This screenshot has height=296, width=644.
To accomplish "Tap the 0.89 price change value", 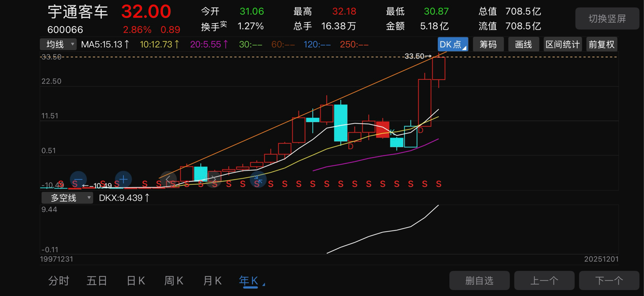I will (x=170, y=30).
